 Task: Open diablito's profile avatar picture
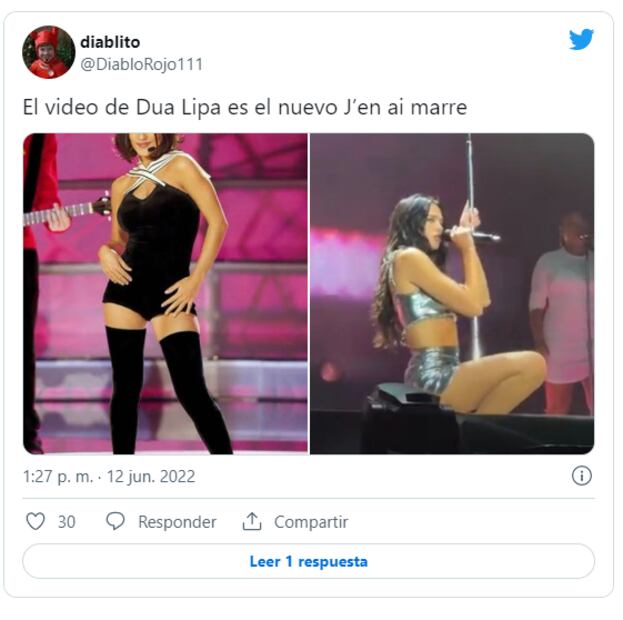[x=48, y=52]
